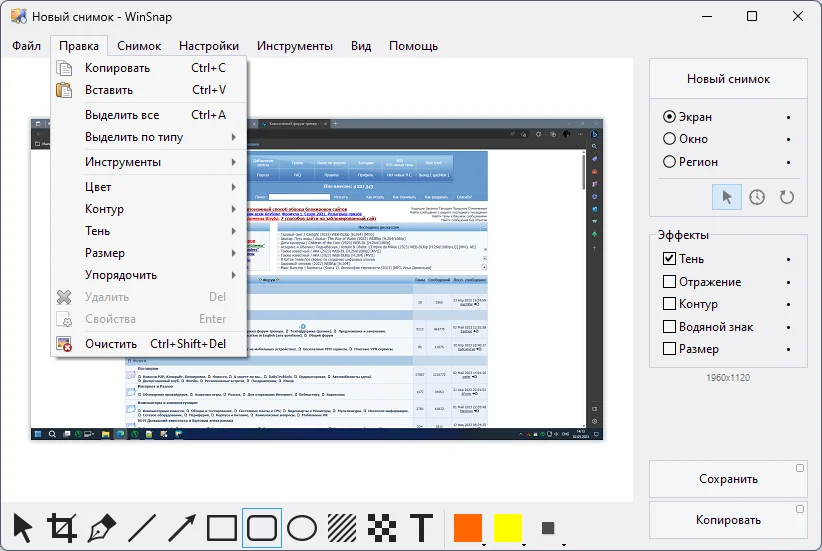Select the Экран radio button

[x=669, y=116]
